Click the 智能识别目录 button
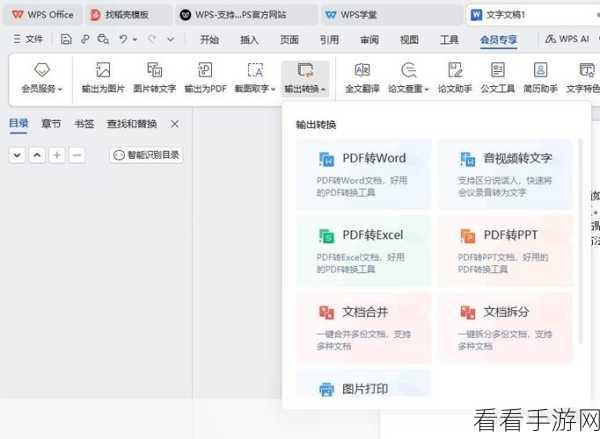600x439 pixels. (147, 155)
